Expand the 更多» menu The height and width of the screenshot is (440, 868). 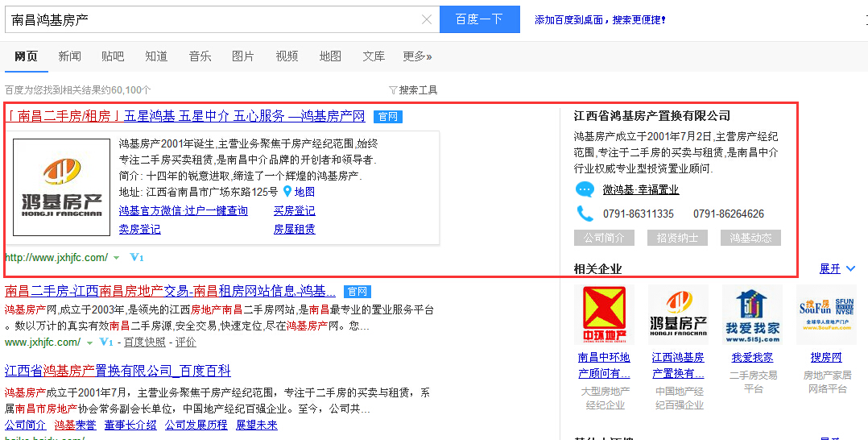click(x=417, y=56)
